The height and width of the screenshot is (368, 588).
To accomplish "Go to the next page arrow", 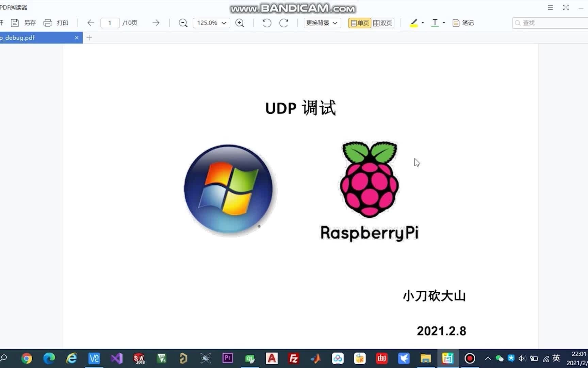I will (x=156, y=23).
